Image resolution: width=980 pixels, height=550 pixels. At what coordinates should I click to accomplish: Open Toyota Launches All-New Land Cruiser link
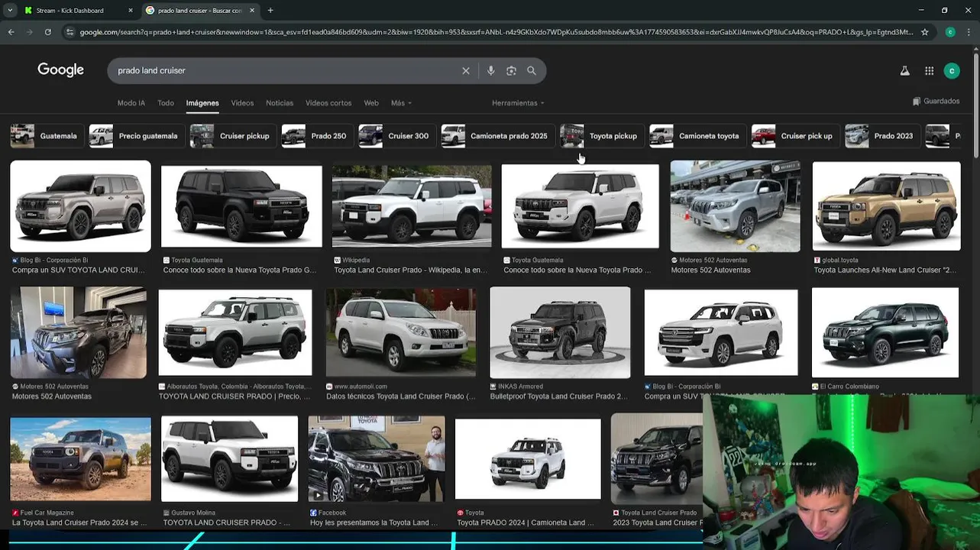pyautogui.click(x=885, y=270)
